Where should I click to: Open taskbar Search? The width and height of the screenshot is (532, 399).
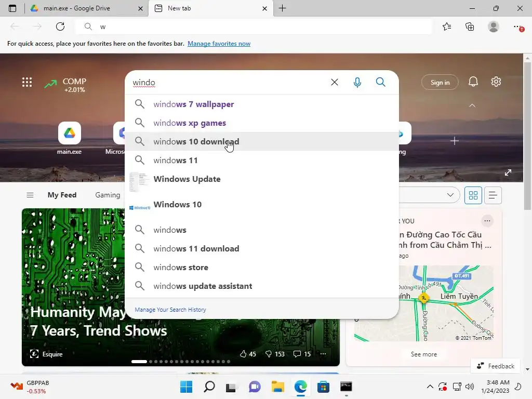click(209, 387)
